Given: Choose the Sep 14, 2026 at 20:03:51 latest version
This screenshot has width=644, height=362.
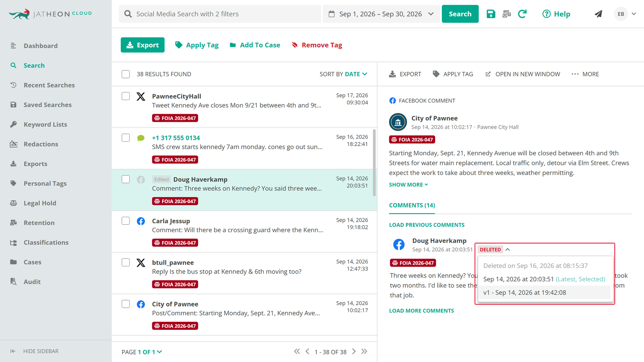Looking at the screenshot, I should (545, 279).
